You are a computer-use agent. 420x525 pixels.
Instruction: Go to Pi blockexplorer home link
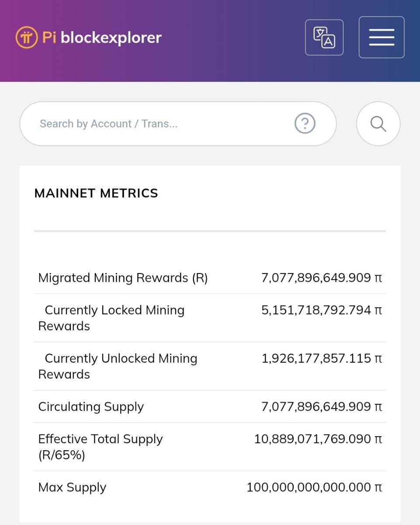click(89, 38)
